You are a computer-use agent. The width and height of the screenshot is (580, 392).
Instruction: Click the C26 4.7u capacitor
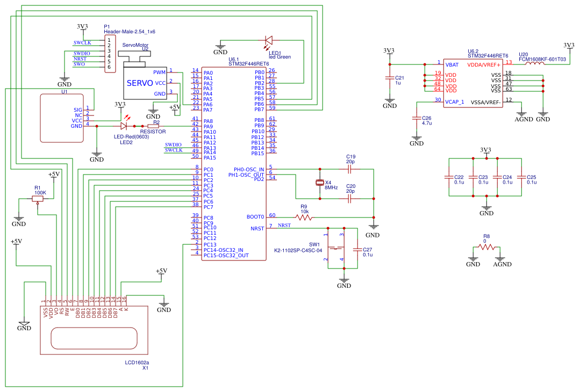click(x=416, y=119)
